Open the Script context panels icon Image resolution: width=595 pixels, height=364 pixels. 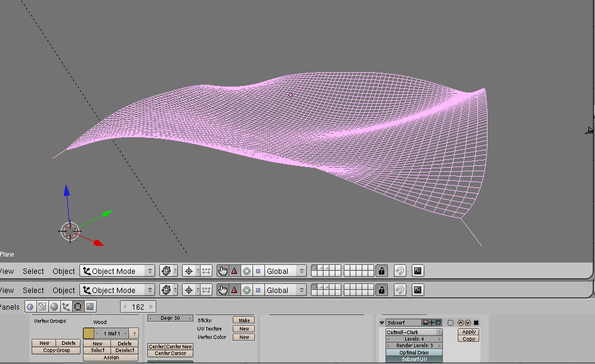pyautogui.click(x=42, y=307)
